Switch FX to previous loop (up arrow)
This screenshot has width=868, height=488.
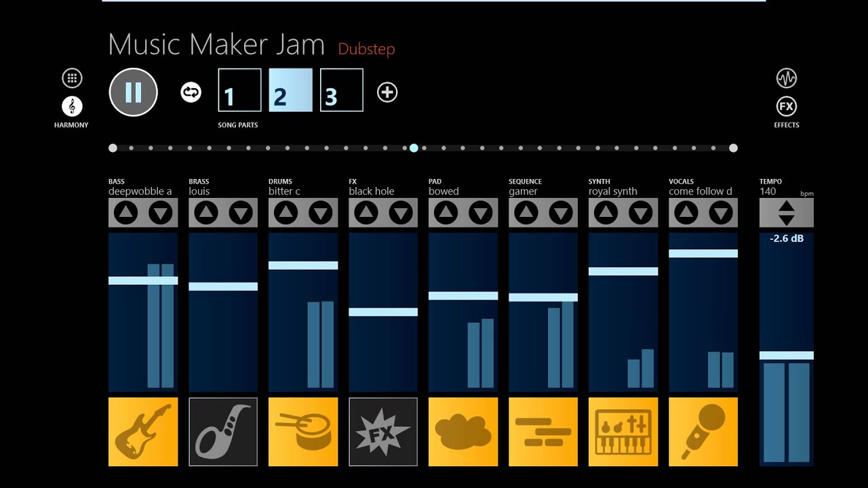(x=366, y=213)
